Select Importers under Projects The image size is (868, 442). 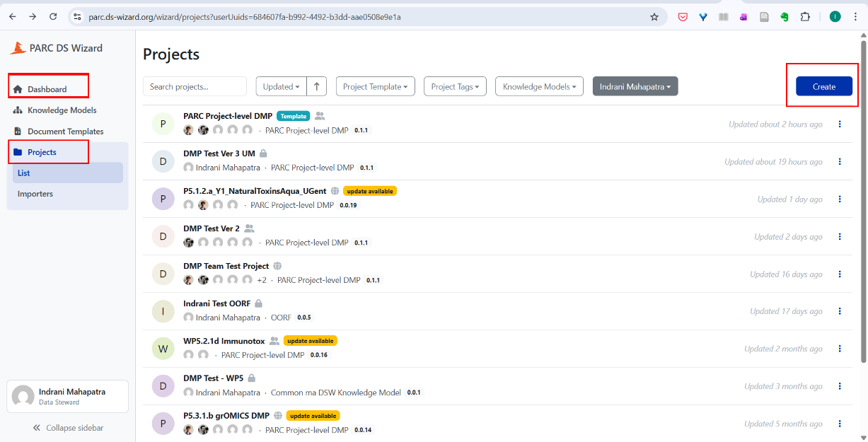pyautogui.click(x=35, y=194)
